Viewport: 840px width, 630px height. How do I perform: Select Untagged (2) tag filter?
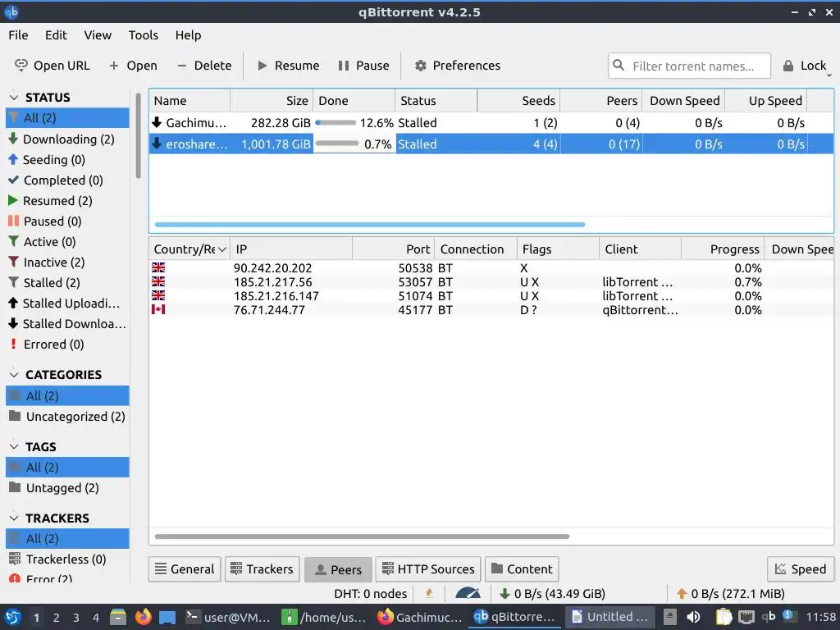67,488
